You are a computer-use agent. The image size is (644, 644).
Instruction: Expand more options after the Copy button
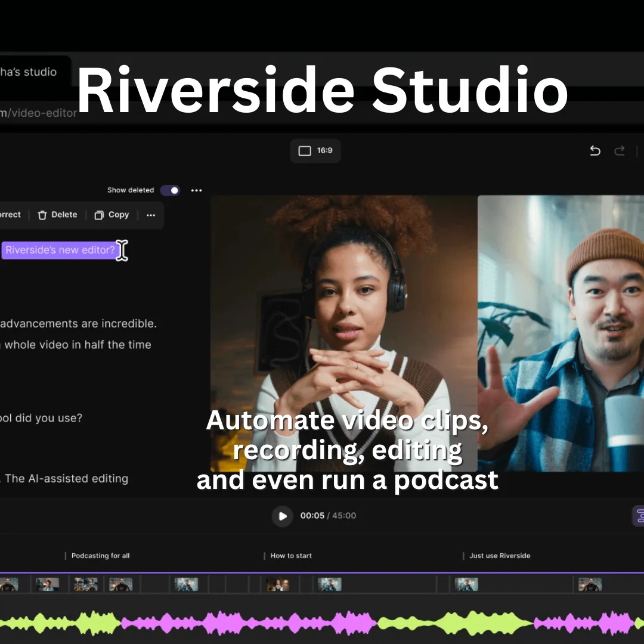[x=151, y=215]
